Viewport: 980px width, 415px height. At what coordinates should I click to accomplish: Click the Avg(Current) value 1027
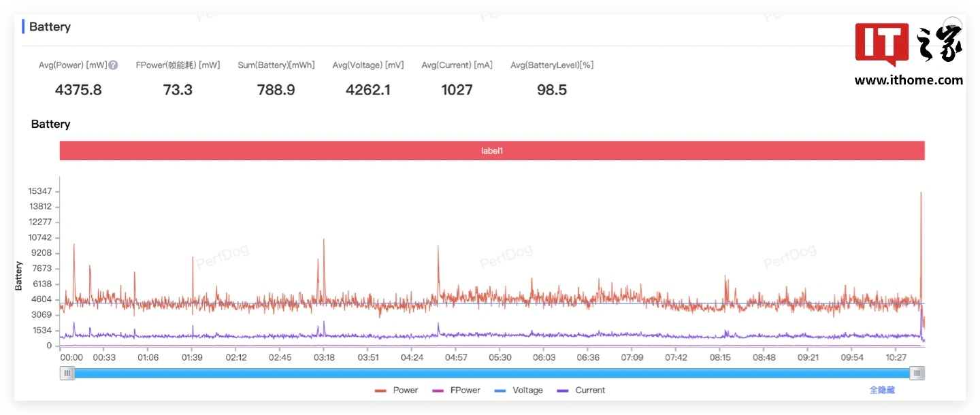pos(457,90)
